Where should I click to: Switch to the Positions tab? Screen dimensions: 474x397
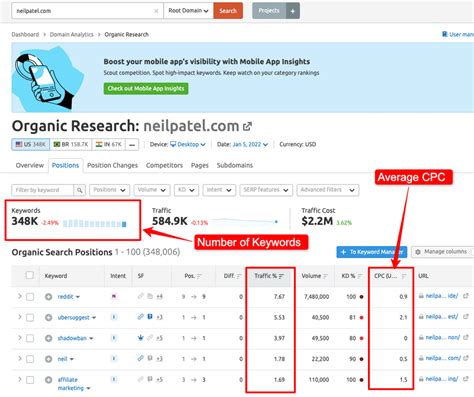point(65,165)
